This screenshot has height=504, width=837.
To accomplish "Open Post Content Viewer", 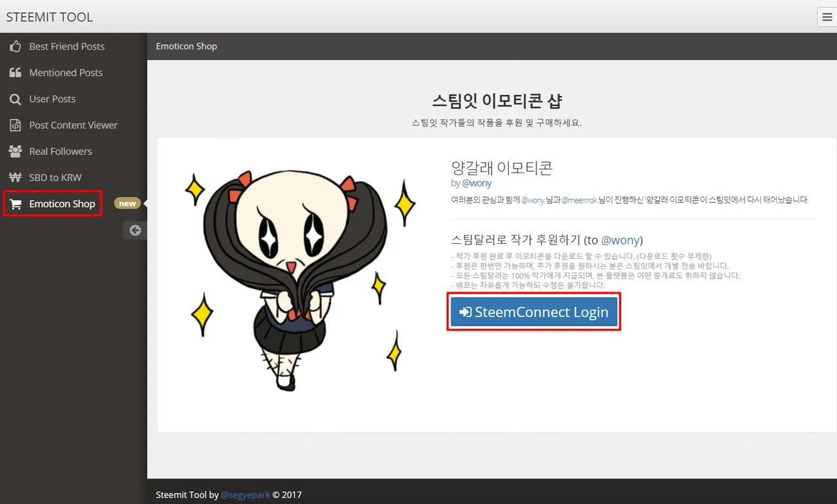I will (x=73, y=125).
